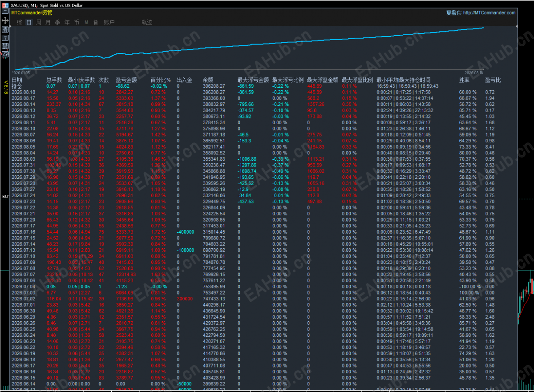Select the 2026.07.31 date row
The image size is (534, 392).
23,165
